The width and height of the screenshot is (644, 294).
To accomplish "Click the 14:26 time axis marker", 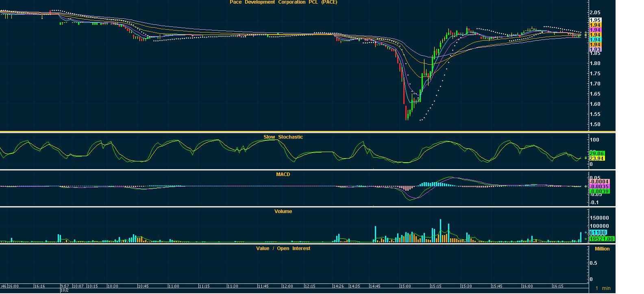I will [338, 286].
